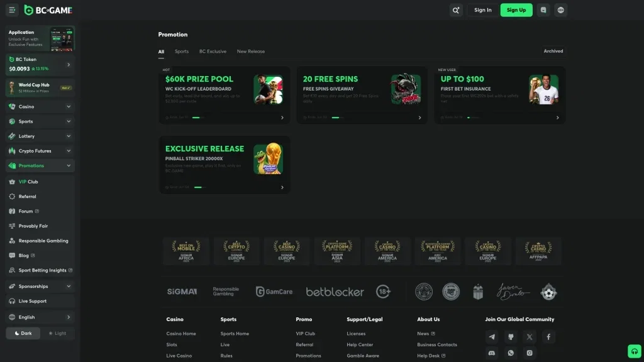Open WhatsApp community icon
The width and height of the screenshot is (644, 362).
(511, 353)
